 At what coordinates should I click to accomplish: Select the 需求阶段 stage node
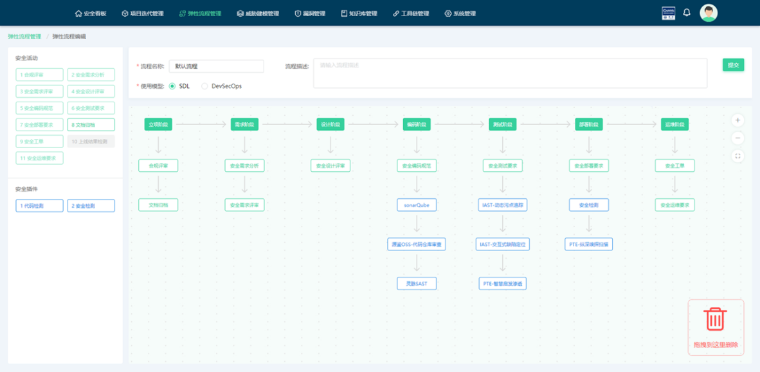(244, 125)
